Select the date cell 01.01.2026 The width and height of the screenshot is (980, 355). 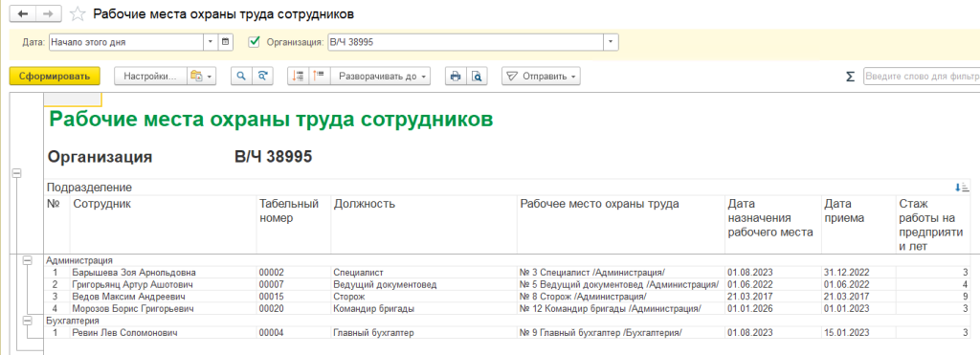pyautogui.click(x=772, y=309)
